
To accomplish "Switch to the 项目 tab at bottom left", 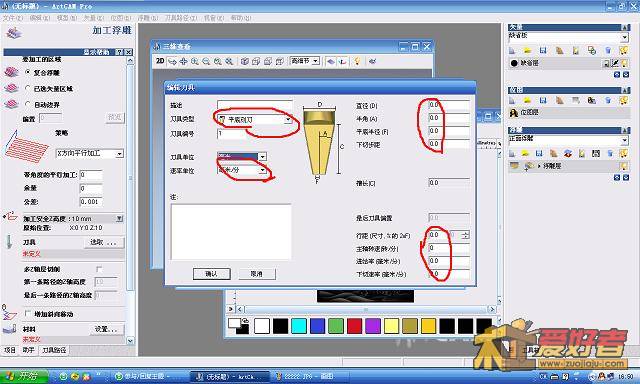I will [9, 350].
